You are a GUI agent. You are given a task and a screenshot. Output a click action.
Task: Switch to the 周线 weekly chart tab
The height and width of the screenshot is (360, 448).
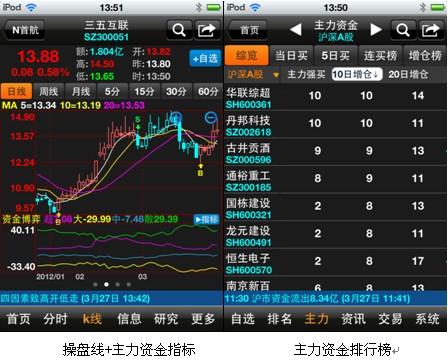pos(49,91)
